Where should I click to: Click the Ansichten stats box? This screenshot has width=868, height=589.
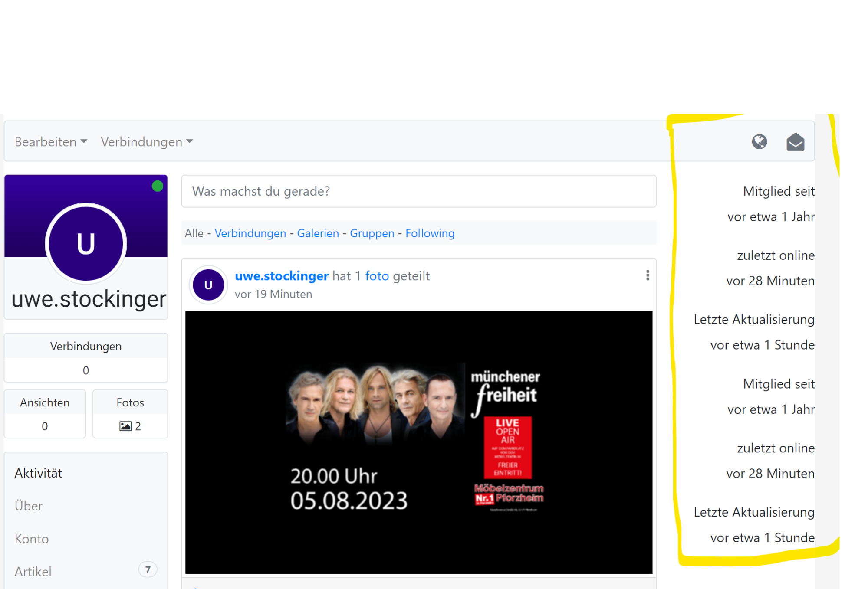click(45, 414)
